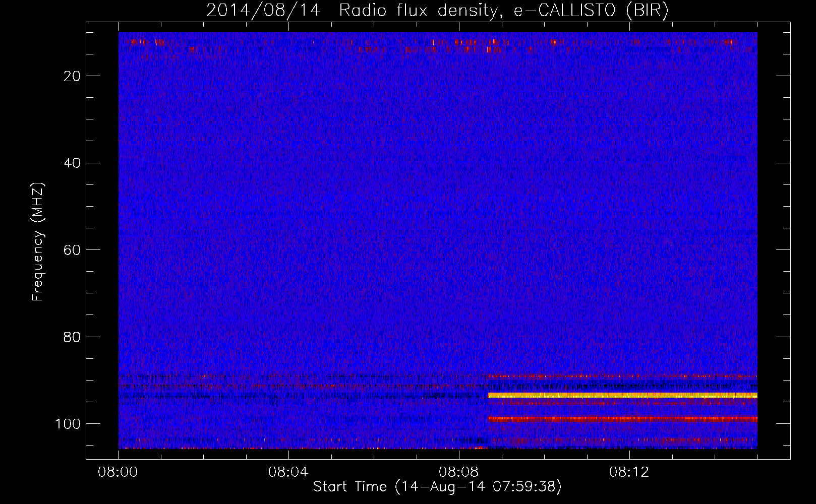Click the 'Frequency (MHZ)' axis label

pyautogui.click(x=38, y=242)
